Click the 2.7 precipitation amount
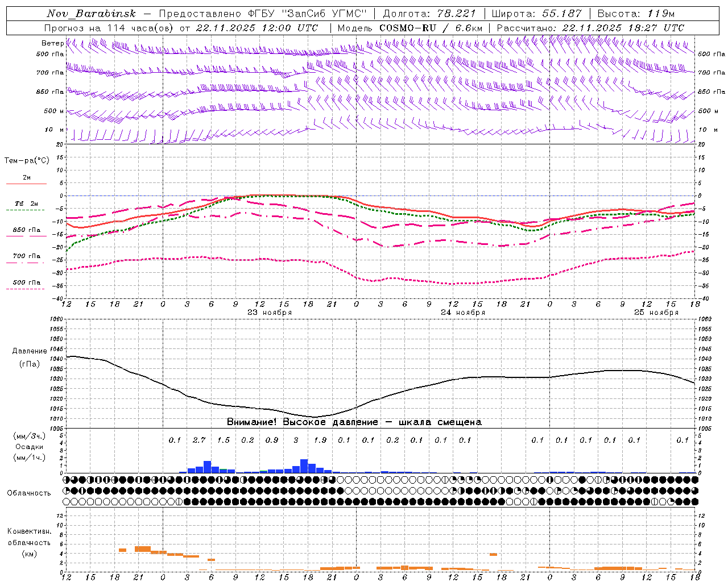The width and height of the screenshot is (728, 582). tap(199, 440)
